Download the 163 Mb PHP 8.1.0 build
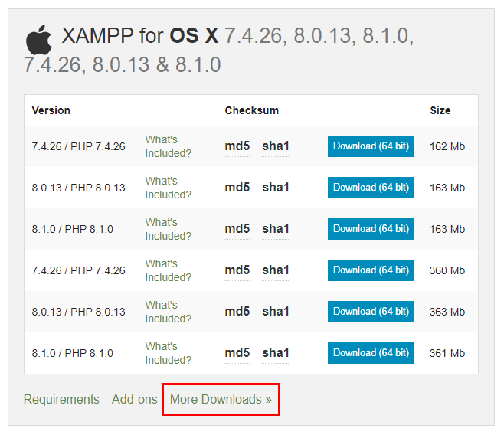The height and width of the screenshot is (435, 504). coord(371,229)
